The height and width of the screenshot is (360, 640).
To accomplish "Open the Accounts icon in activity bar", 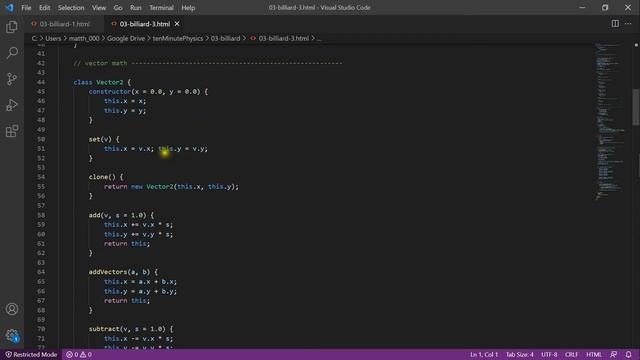I will (12, 309).
